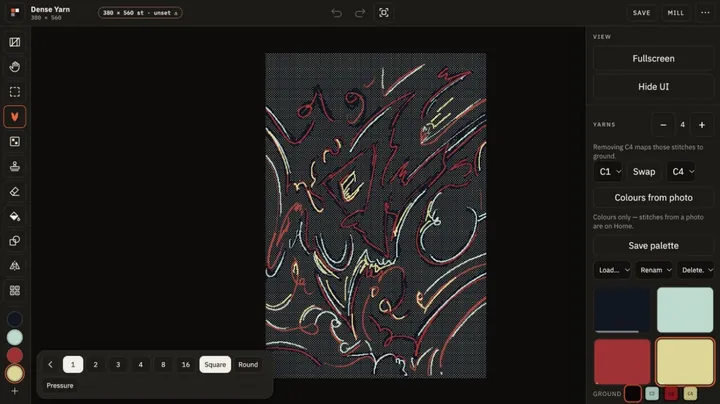
Task: Pick the red swatch in left sidebar
Action: 15,355
